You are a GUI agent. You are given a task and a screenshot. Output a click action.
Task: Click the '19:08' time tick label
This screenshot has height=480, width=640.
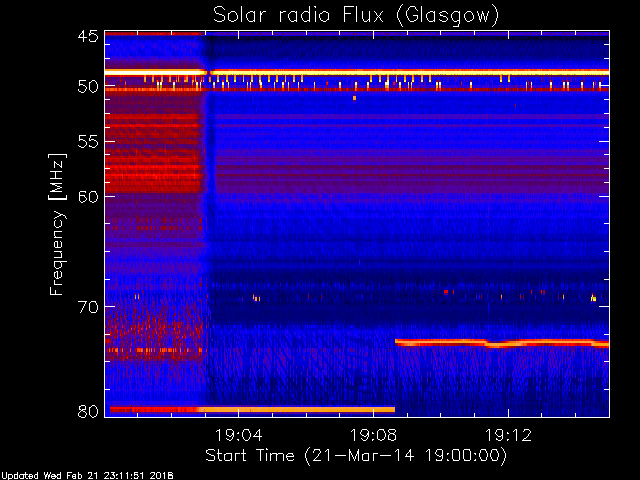pyautogui.click(x=373, y=435)
